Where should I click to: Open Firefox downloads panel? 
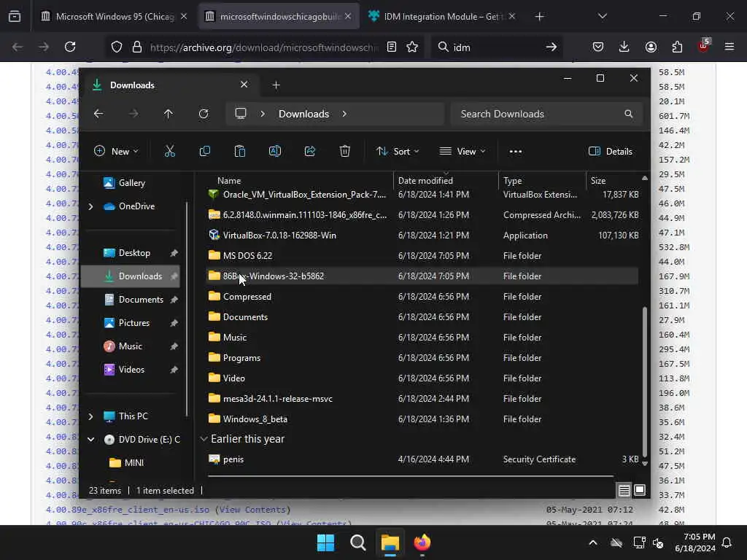(x=624, y=47)
